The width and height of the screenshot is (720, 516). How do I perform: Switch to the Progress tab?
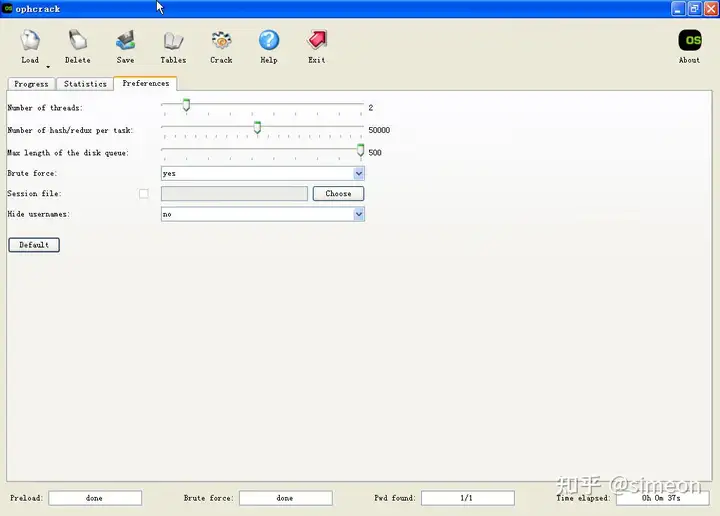[x=31, y=84]
